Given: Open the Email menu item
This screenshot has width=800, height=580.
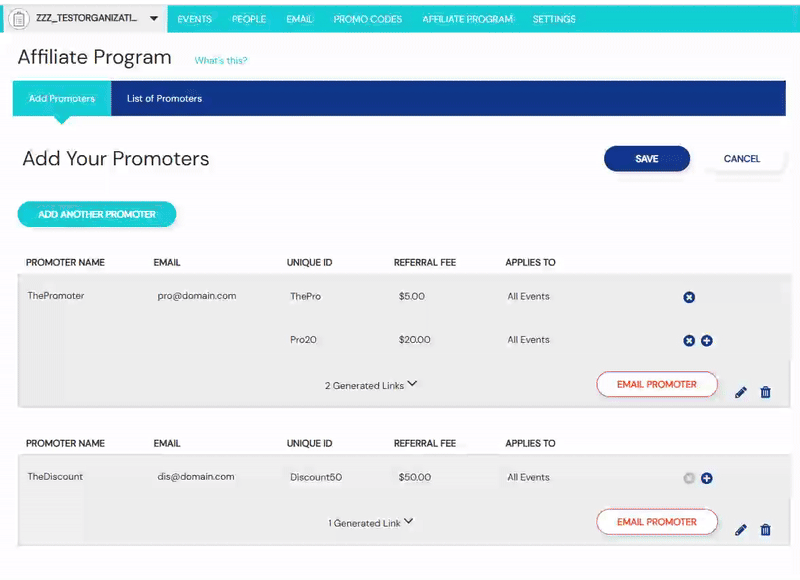Looking at the screenshot, I should point(299,19).
